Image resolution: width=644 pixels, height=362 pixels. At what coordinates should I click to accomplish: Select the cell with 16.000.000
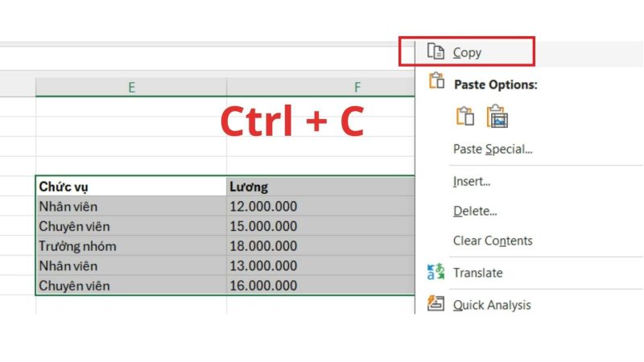tap(320, 286)
